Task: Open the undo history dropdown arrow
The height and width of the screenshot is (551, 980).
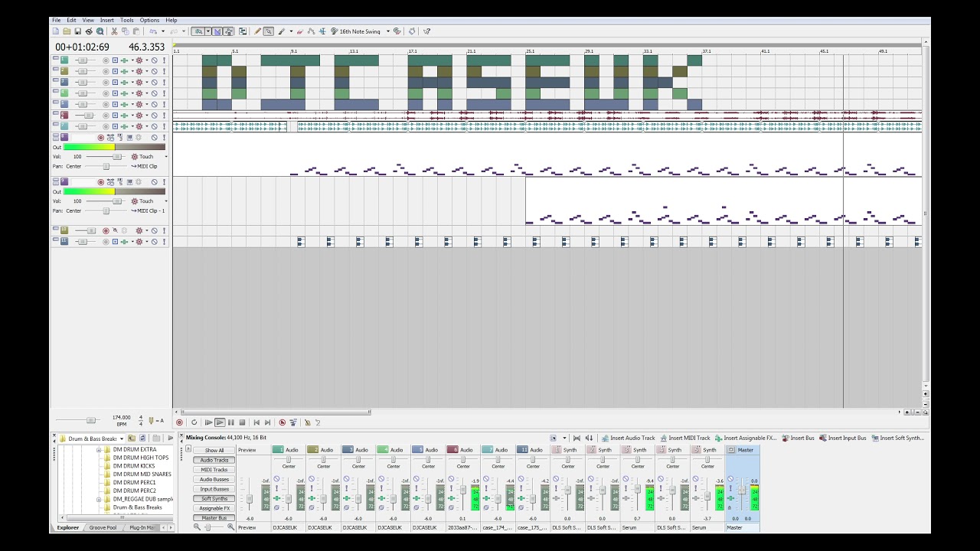Action: tap(163, 31)
